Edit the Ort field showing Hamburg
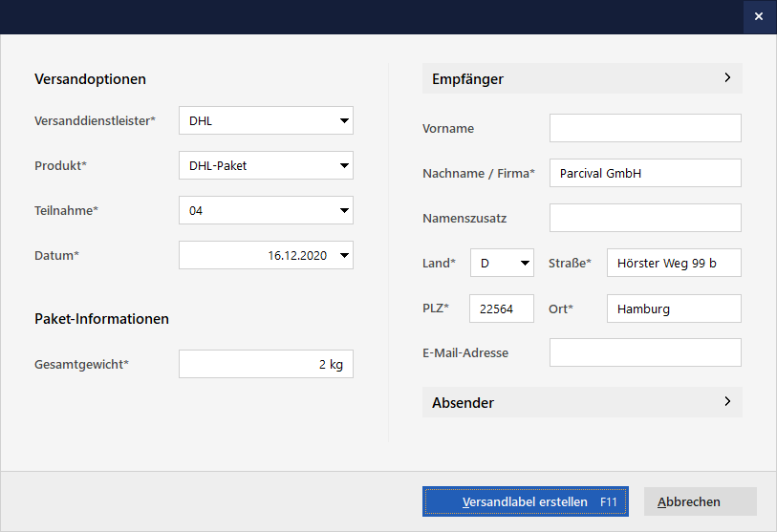 pos(674,309)
